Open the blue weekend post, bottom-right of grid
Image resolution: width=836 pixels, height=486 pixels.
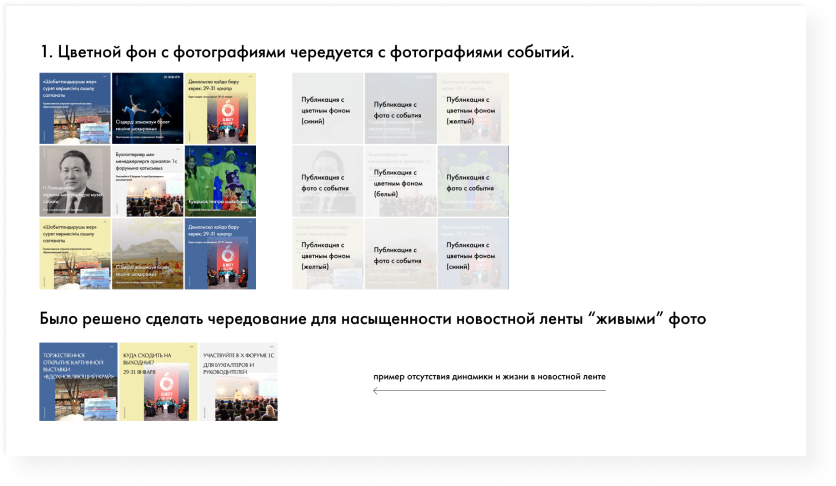pyautogui.click(x=220, y=254)
